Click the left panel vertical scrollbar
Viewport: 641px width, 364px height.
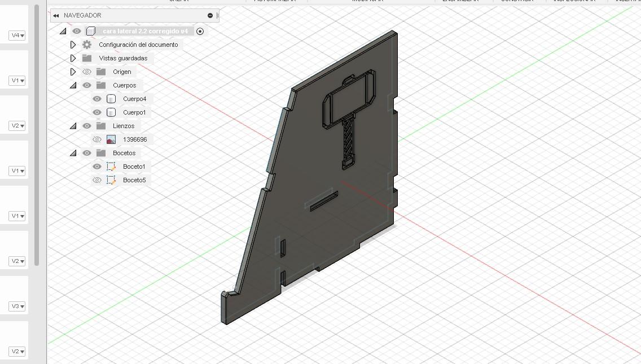click(x=36, y=135)
